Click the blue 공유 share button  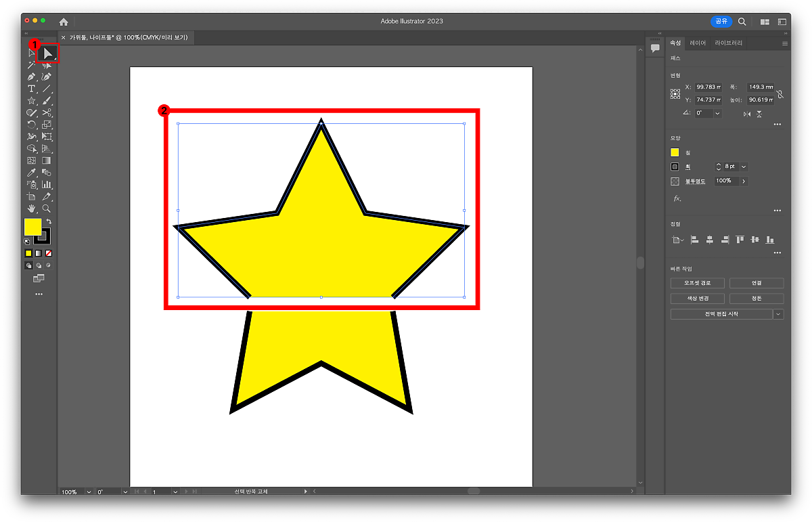pyautogui.click(x=721, y=22)
